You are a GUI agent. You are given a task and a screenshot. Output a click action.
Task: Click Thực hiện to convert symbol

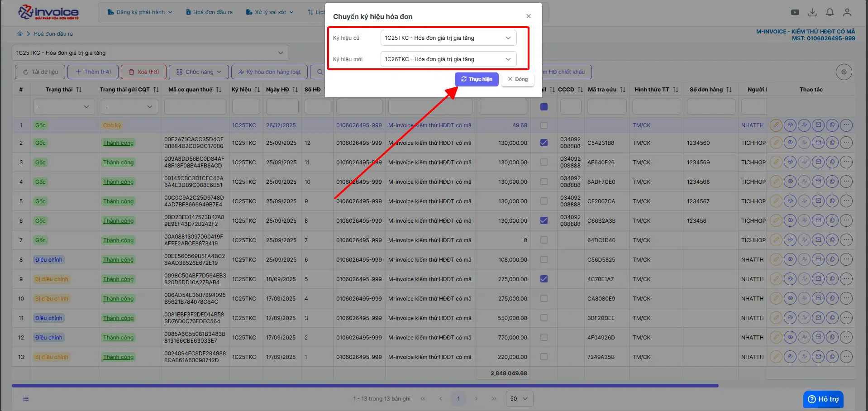[477, 79]
